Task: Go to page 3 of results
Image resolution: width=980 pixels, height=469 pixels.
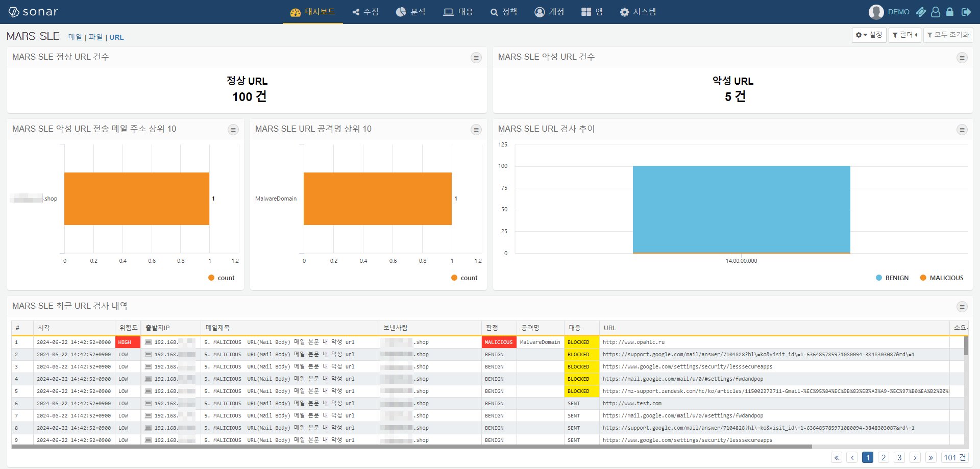Action: click(x=899, y=457)
